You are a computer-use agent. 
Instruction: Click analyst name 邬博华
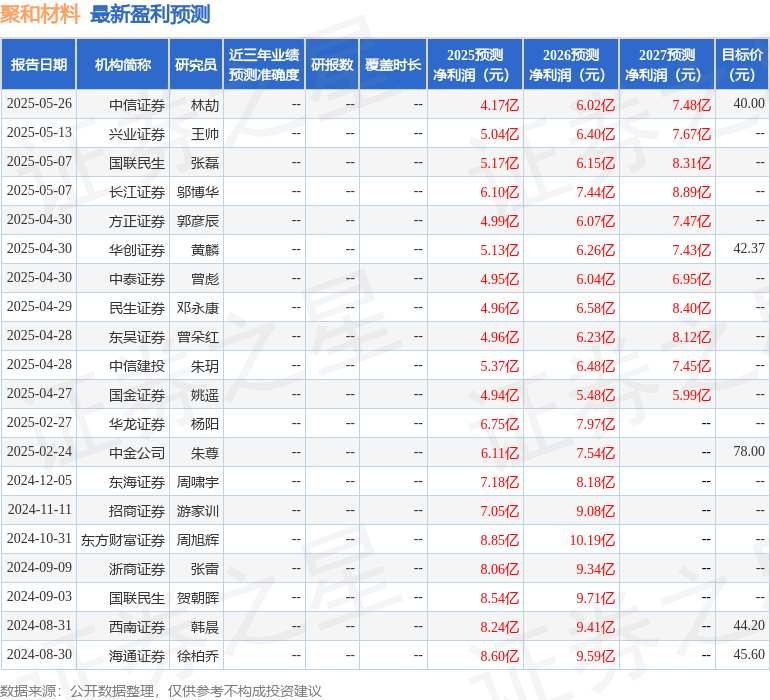tap(198, 192)
